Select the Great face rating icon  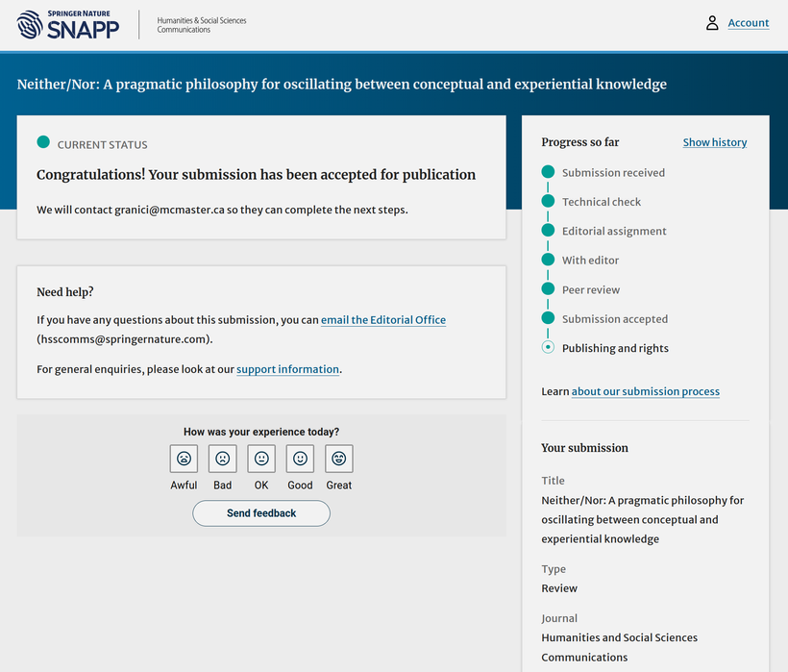point(339,459)
